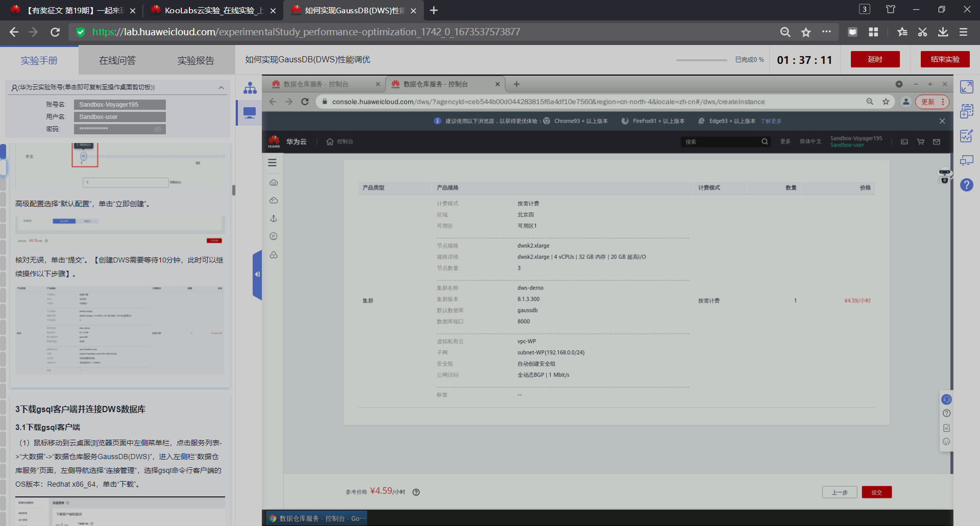Click the 控制台 console home link
Viewport: 980px width, 526px height.
tap(340, 141)
